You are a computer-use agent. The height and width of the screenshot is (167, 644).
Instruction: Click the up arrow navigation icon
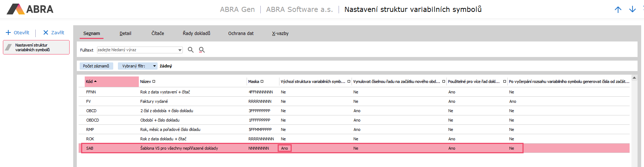pos(618,10)
